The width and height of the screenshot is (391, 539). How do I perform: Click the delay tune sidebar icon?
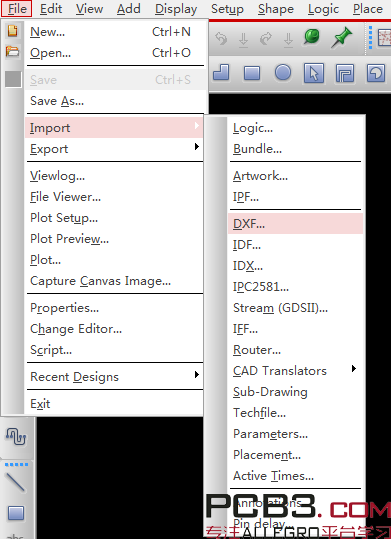coord(16,437)
